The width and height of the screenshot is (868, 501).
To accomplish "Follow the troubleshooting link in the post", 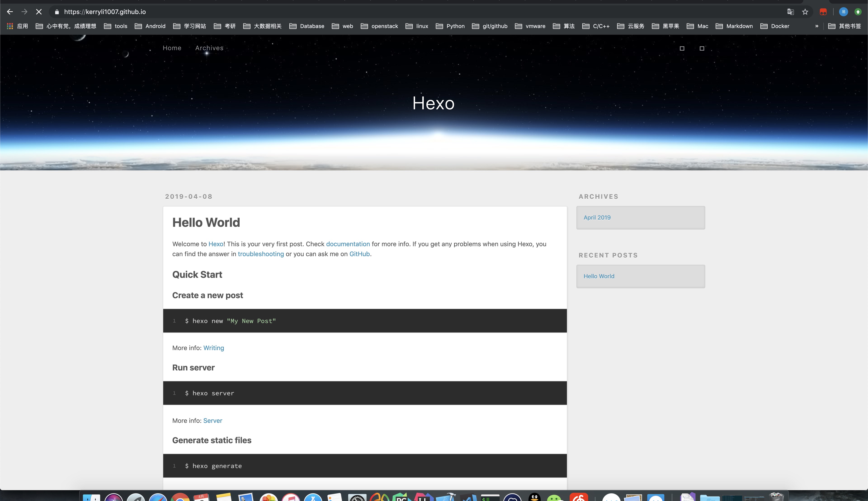I will (261, 254).
